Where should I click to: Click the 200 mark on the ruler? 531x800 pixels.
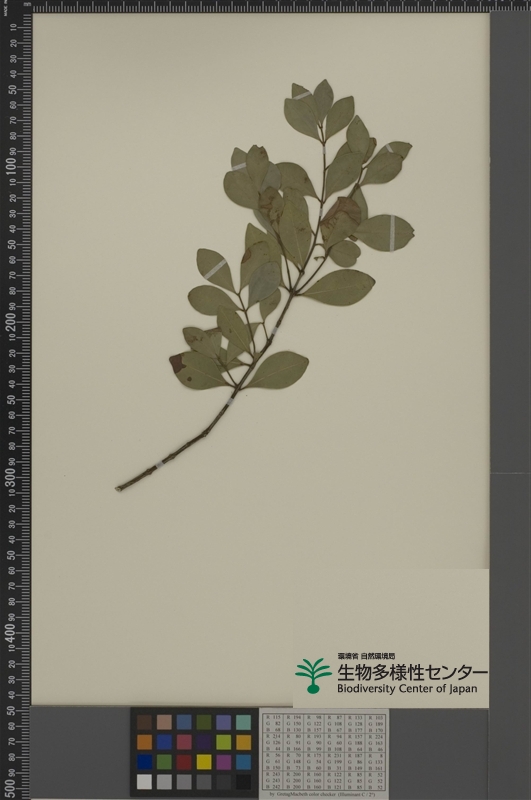point(10,322)
